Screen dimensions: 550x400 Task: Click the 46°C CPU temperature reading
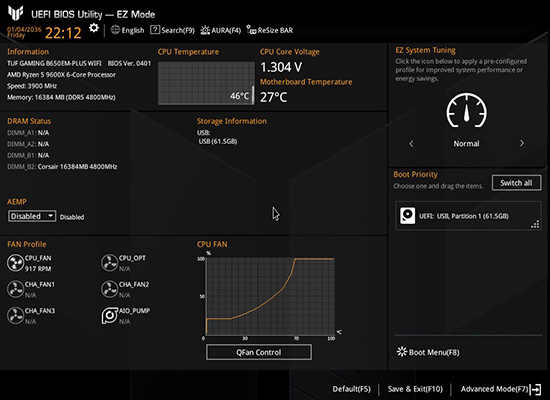pos(240,96)
